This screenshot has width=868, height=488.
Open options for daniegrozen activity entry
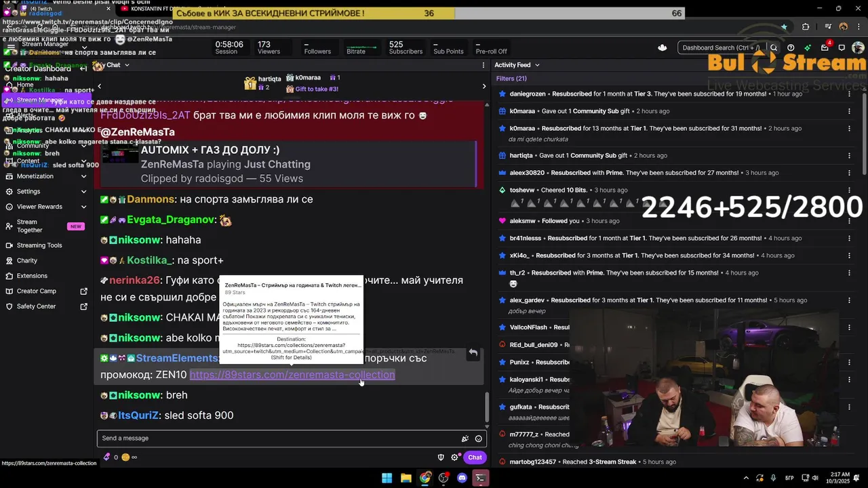click(849, 94)
